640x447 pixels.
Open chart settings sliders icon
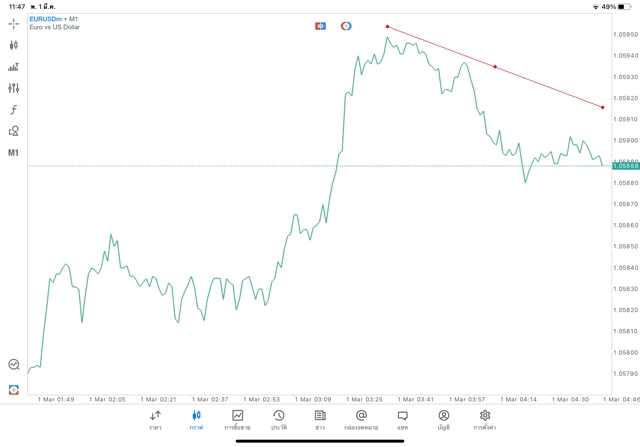click(14, 88)
